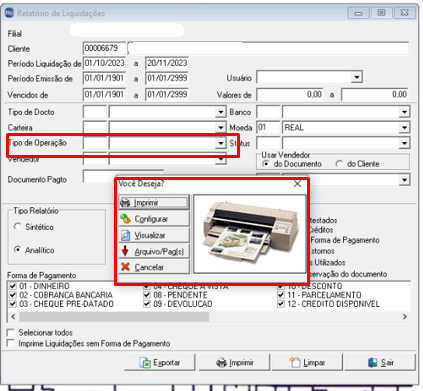Open the Banco dropdown
The height and width of the screenshot is (391, 423).
click(404, 112)
